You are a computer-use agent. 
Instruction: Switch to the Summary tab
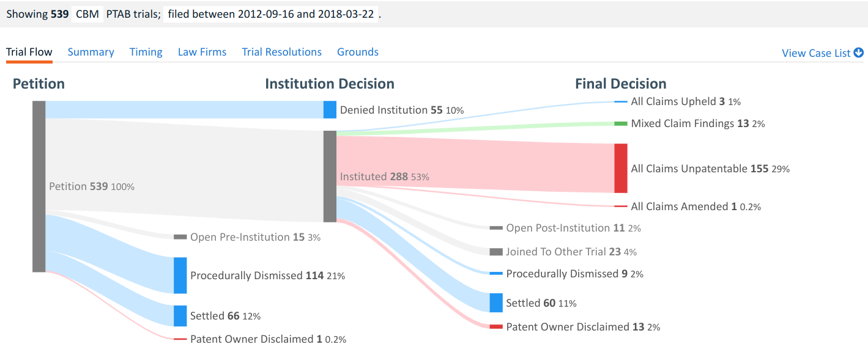click(91, 52)
